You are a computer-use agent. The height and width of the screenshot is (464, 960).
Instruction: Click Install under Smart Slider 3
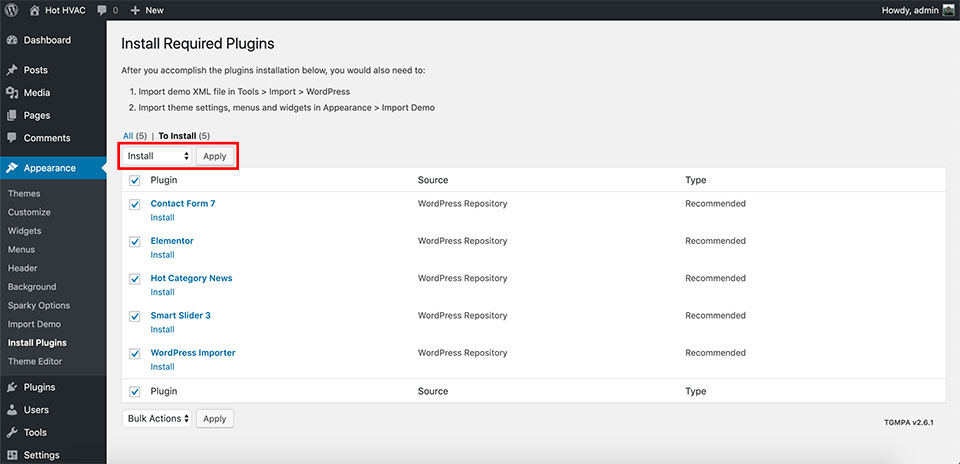tap(162, 330)
